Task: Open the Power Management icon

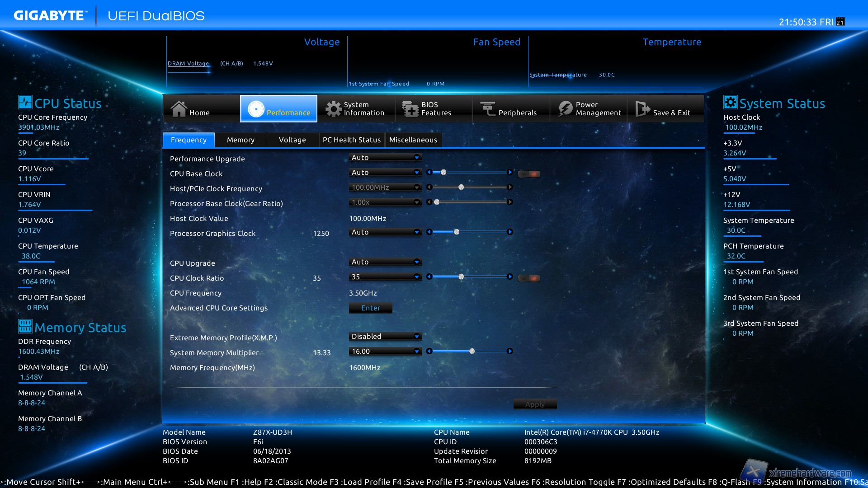Action: (565, 109)
